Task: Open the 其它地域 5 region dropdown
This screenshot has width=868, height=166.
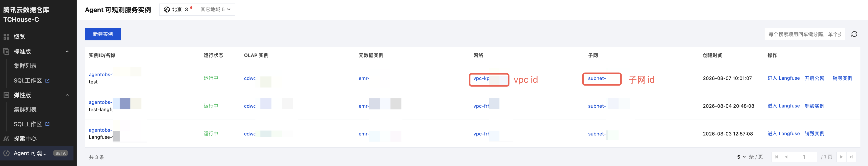Action: click(215, 9)
